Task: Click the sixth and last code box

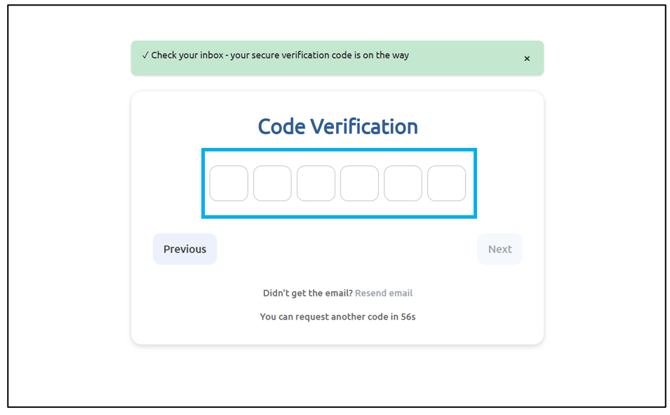Action: (x=446, y=184)
